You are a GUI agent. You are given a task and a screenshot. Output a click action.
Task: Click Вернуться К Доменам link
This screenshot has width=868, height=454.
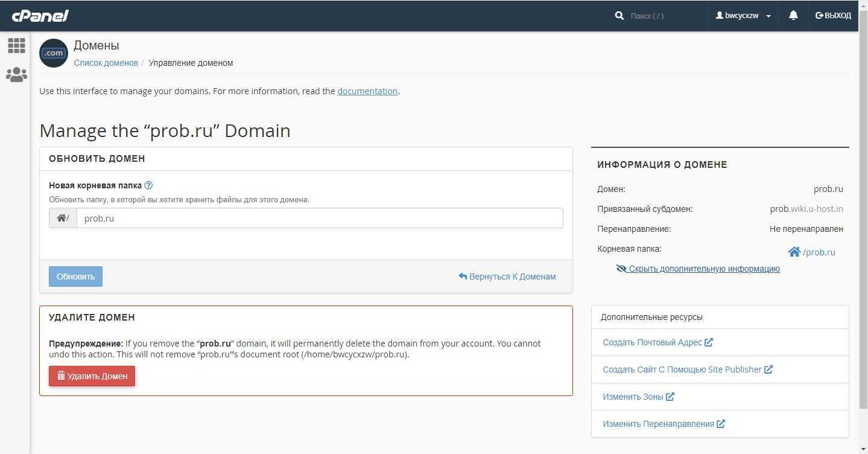[x=507, y=277]
